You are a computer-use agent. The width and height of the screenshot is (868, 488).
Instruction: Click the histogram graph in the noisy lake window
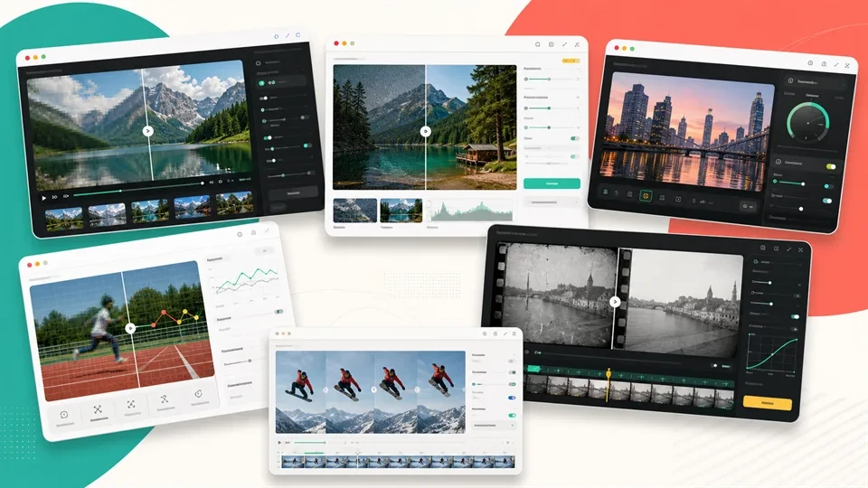tap(472, 211)
